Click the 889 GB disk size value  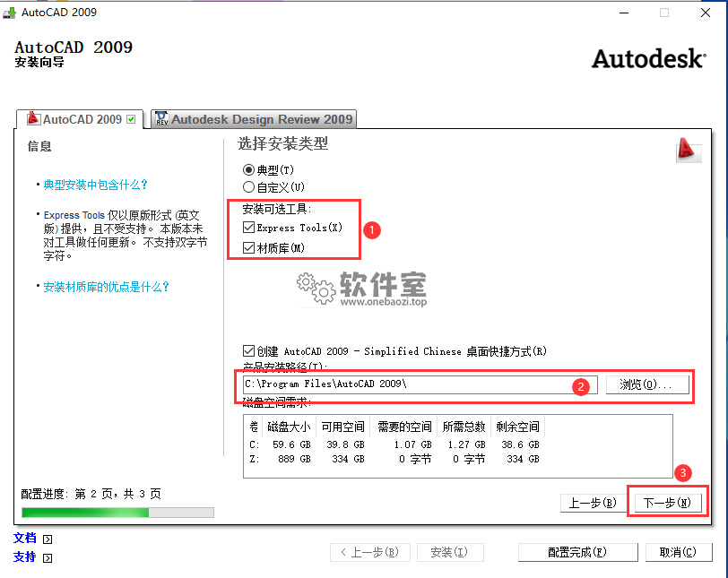point(294,459)
